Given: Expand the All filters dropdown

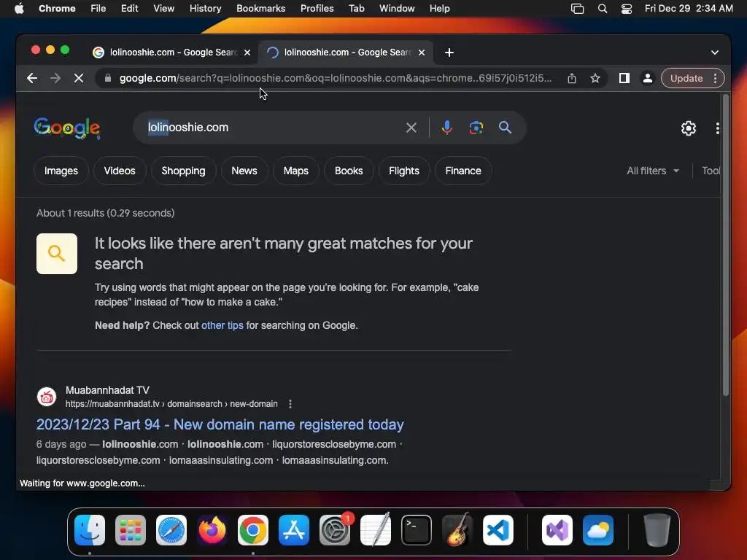Looking at the screenshot, I should 653,171.
